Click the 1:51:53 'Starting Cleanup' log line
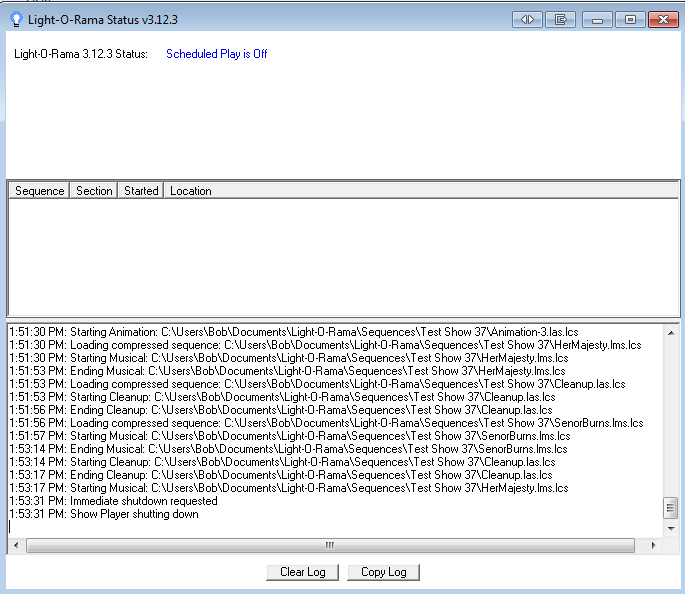Viewport: 685px width, 594px height. pos(283,397)
